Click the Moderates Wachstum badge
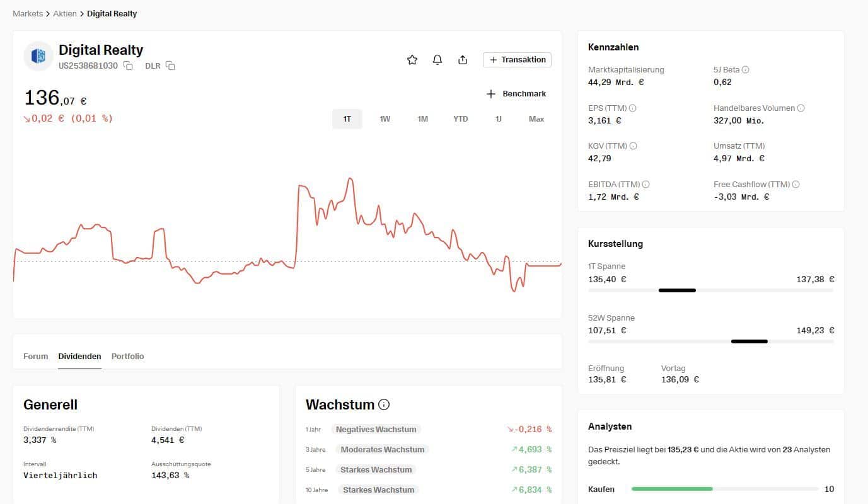 (383, 450)
